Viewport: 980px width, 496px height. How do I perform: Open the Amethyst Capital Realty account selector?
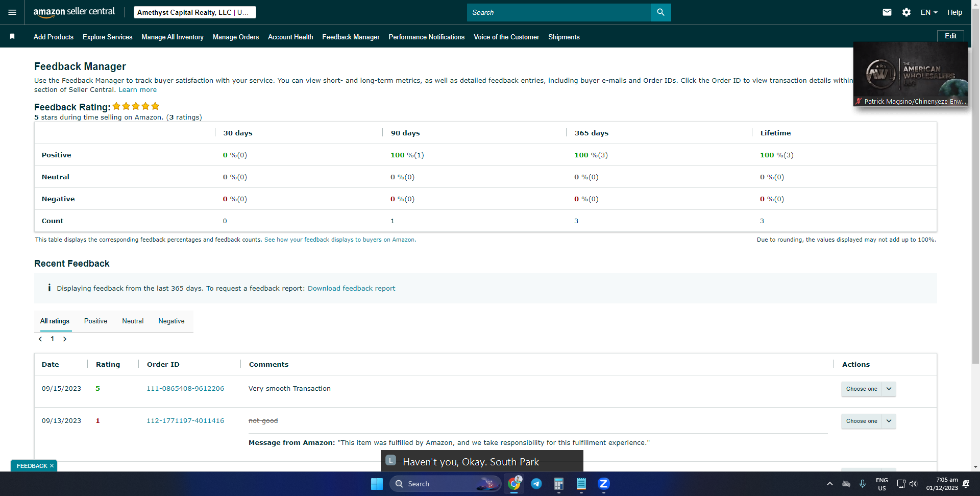pyautogui.click(x=195, y=12)
